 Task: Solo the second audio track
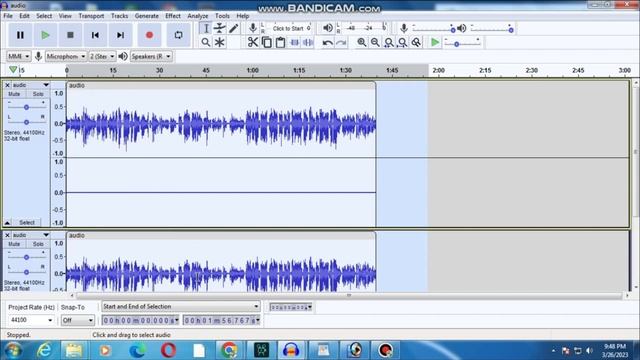(x=38, y=244)
